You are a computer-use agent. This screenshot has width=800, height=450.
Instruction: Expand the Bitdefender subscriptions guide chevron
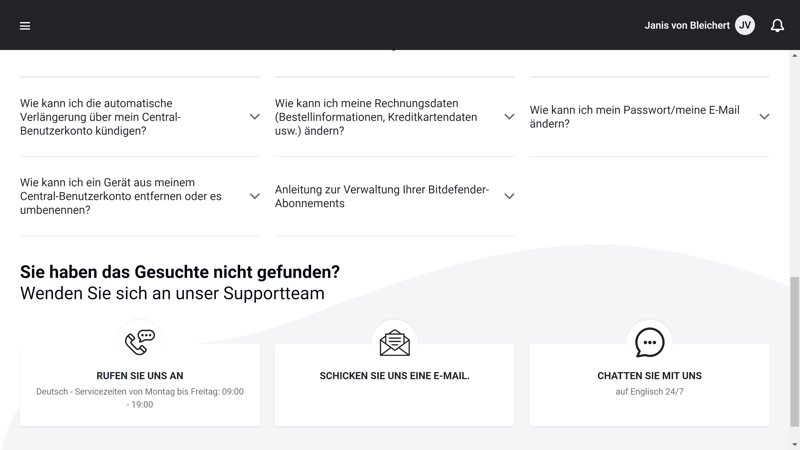point(509,196)
